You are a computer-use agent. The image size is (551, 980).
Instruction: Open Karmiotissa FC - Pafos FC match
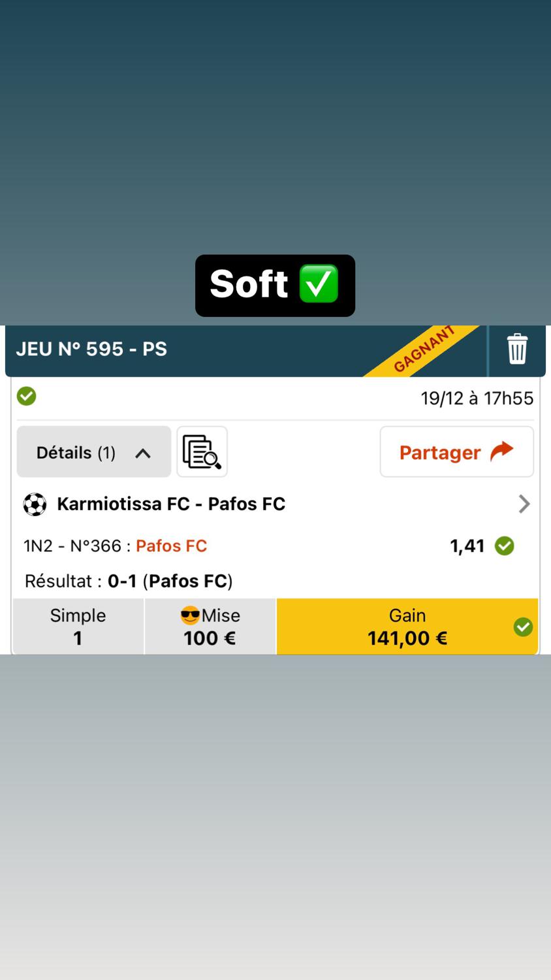coord(171,504)
